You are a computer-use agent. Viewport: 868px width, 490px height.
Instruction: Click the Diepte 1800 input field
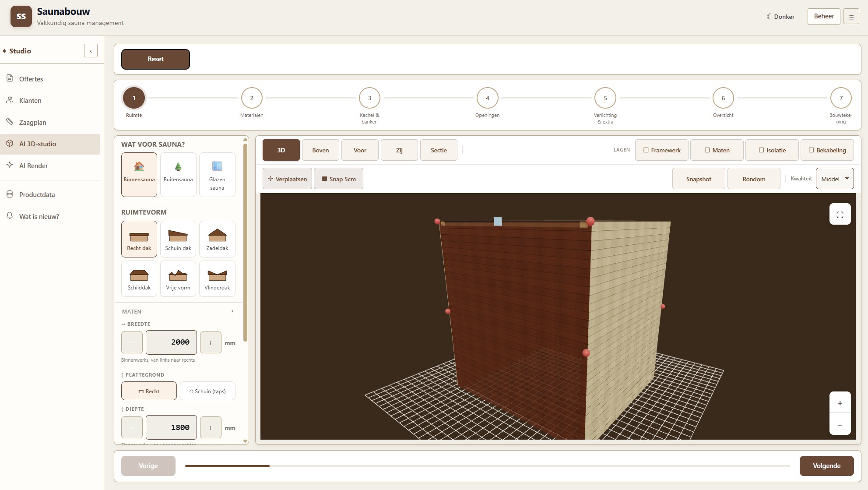click(171, 427)
